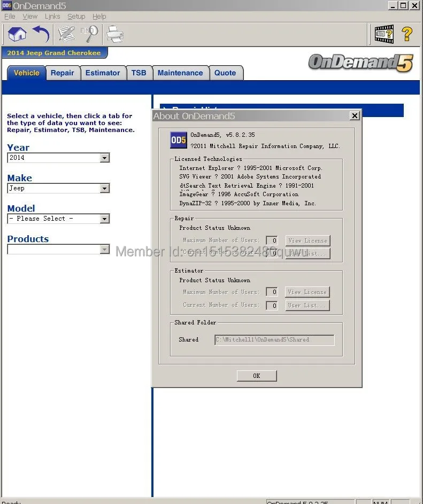Expand the Model dropdown arrow
Viewport: 423px width, 504px height.
pos(104,219)
